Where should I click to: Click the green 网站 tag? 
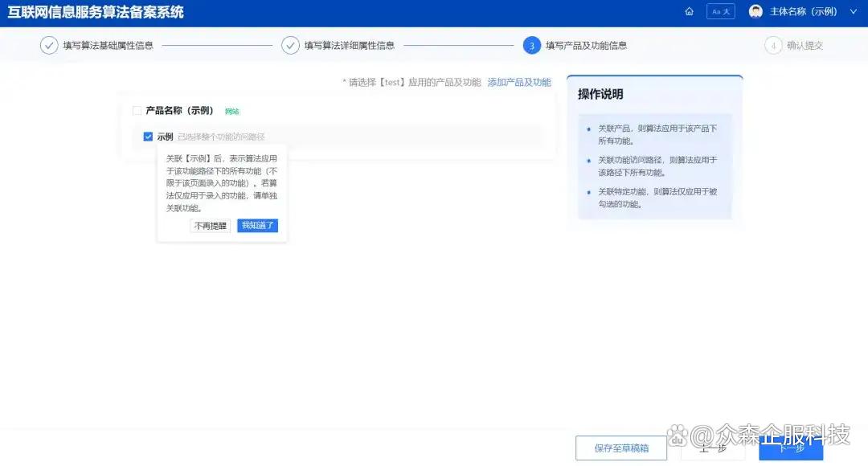pos(232,111)
